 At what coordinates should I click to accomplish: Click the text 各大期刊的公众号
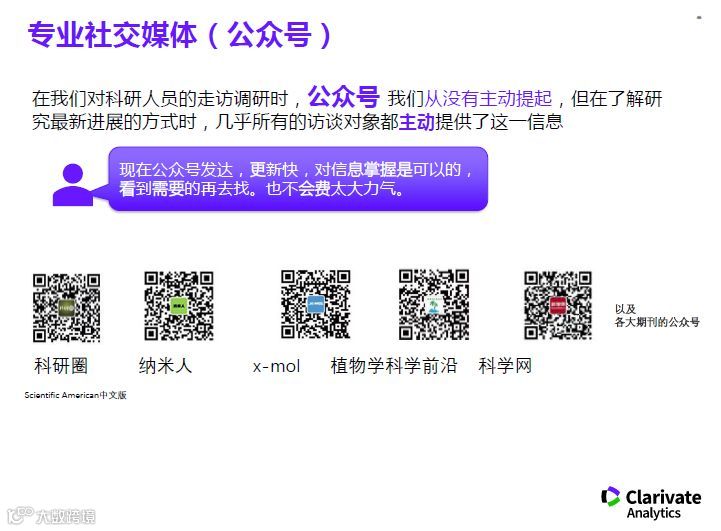[657, 322]
